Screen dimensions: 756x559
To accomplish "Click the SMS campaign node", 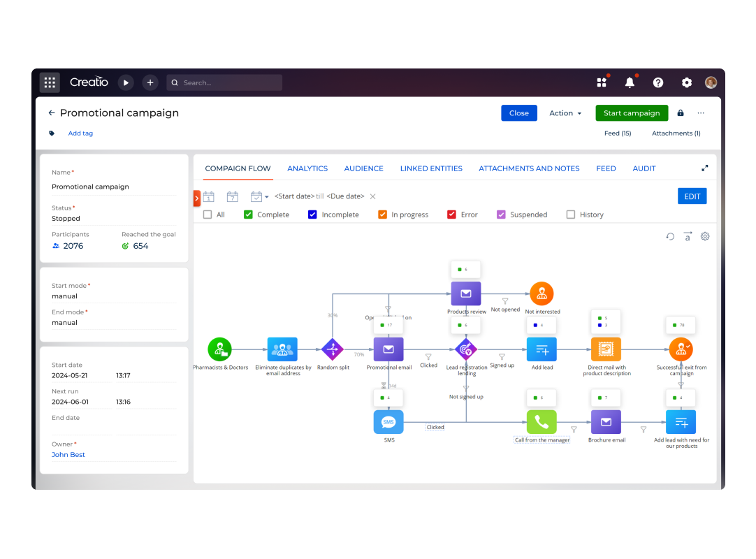I will (x=388, y=422).
